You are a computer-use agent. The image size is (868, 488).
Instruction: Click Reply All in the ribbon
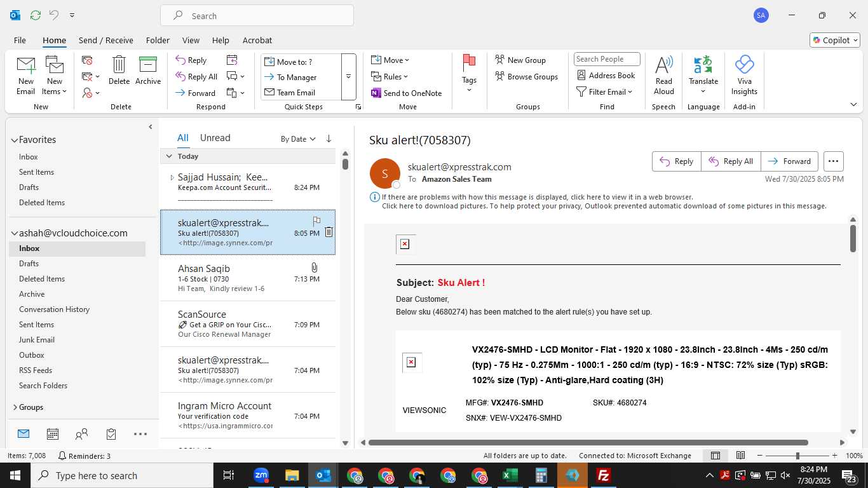pyautogui.click(x=197, y=77)
